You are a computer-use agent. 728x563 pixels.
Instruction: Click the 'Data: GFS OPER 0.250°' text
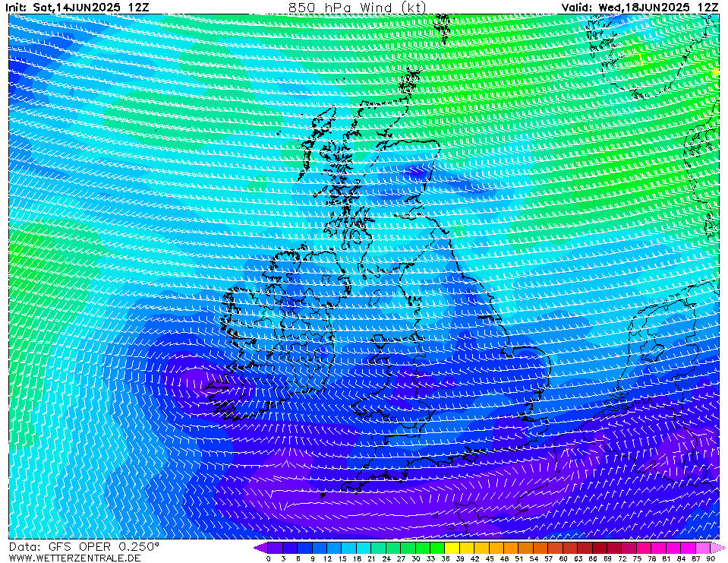(84, 547)
